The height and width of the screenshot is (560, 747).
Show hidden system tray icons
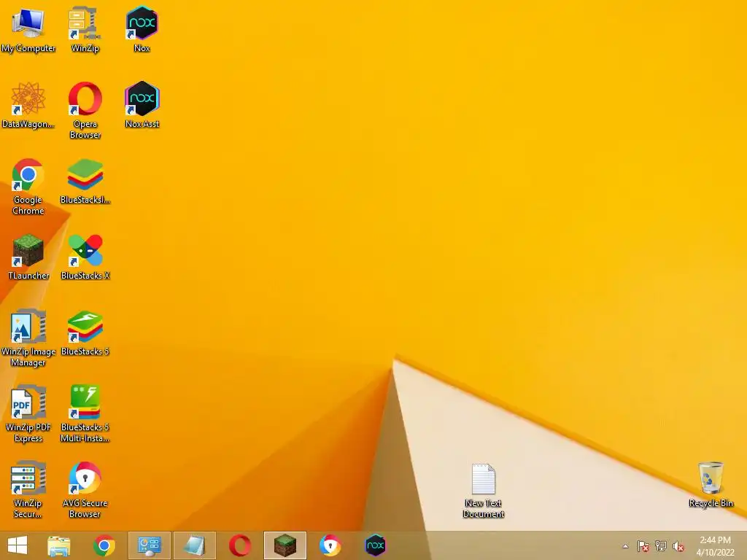(x=625, y=546)
